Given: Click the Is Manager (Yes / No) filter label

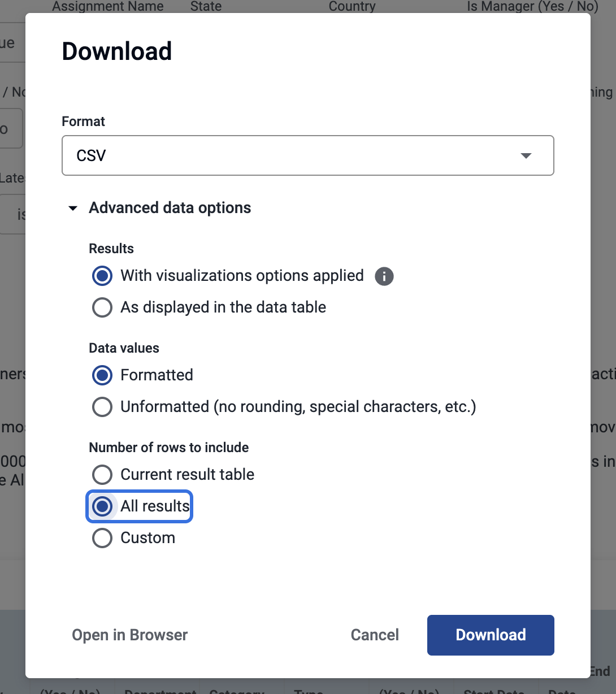Looking at the screenshot, I should pos(532,7).
